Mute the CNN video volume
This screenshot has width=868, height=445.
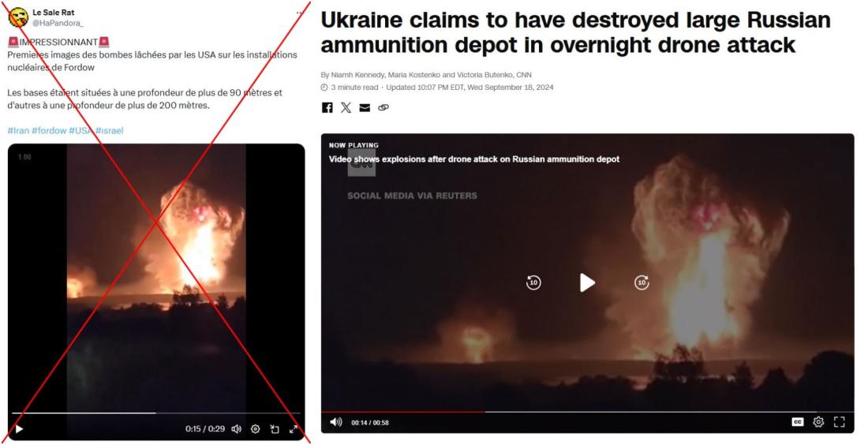pos(336,422)
